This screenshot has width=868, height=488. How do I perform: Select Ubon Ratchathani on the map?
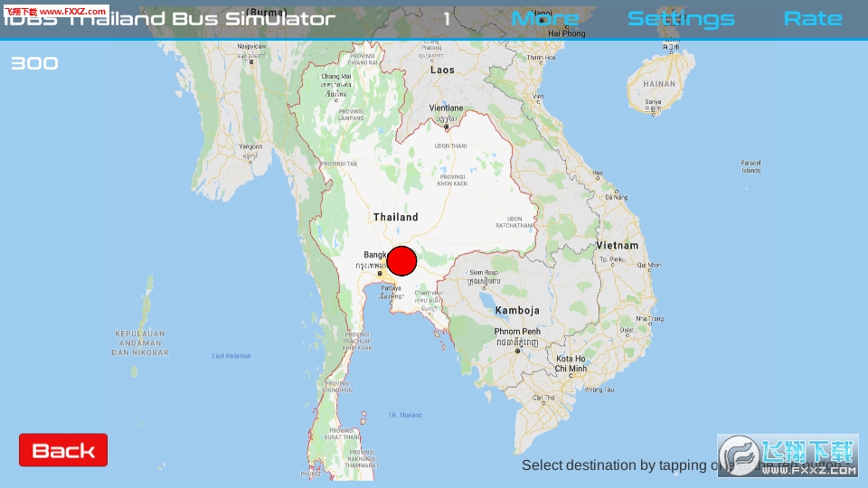click(x=509, y=221)
